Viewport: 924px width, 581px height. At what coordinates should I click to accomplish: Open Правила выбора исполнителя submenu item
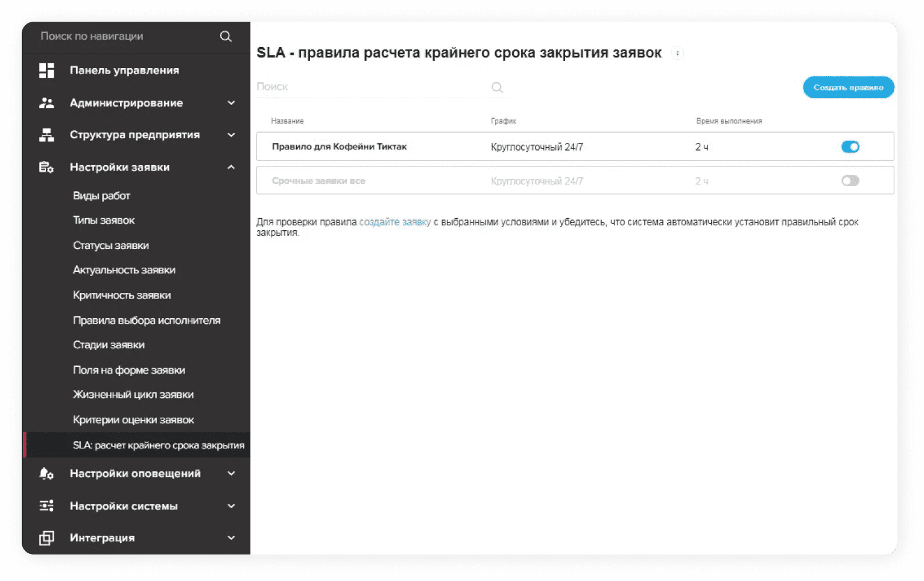pyautogui.click(x=147, y=321)
